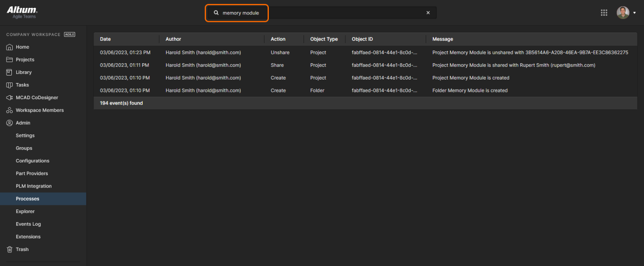Open the apps grid icon
The width and height of the screenshot is (644, 266).
click(604, 13)
